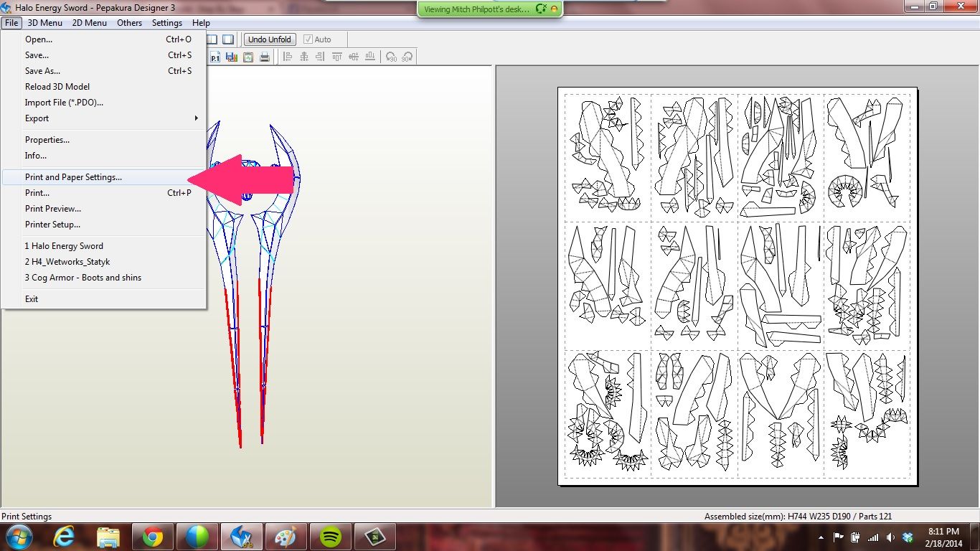The image size is (980, 551).
Task: Show hidden system tray icons
Action: click(821, 537)
